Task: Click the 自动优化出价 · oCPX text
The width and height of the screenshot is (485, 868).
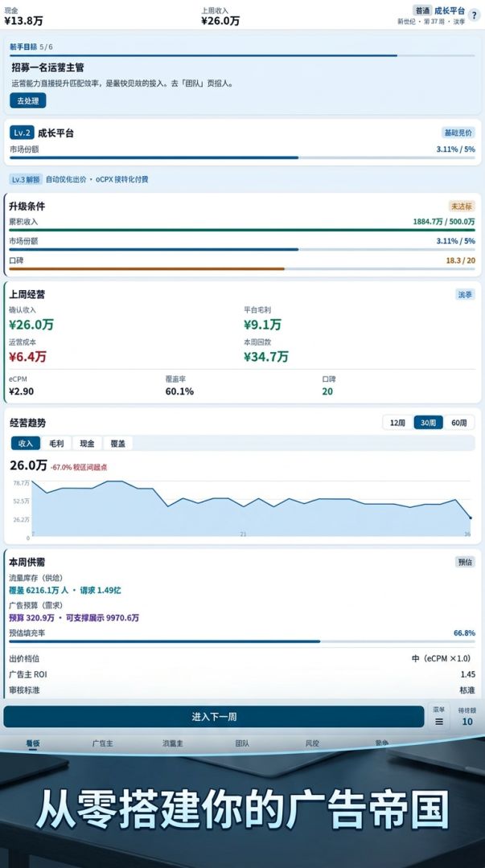Action: tap(97, 179)
